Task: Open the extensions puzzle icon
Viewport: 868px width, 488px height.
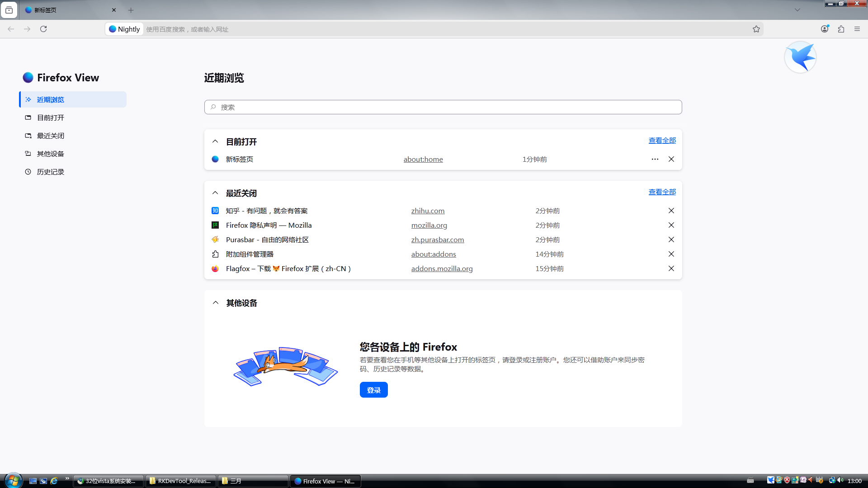Action: [x=841, y=29]
